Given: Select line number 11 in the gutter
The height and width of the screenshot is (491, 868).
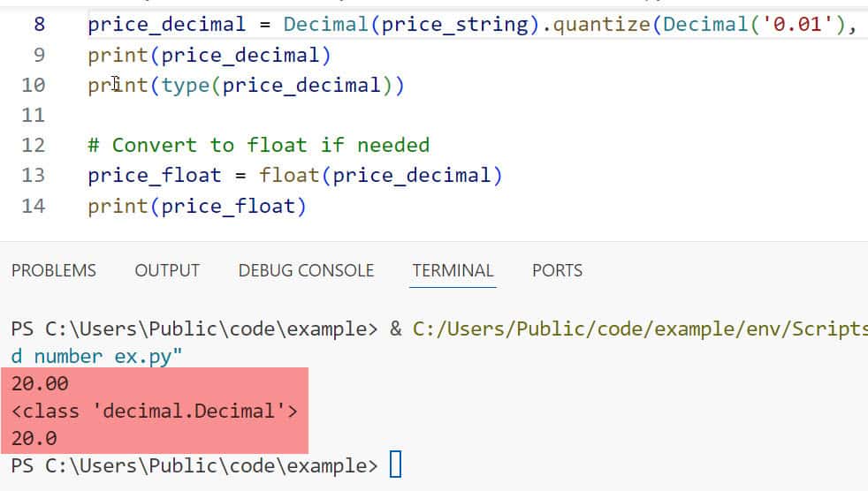Looking at the screenshot, I should point(33,115).
